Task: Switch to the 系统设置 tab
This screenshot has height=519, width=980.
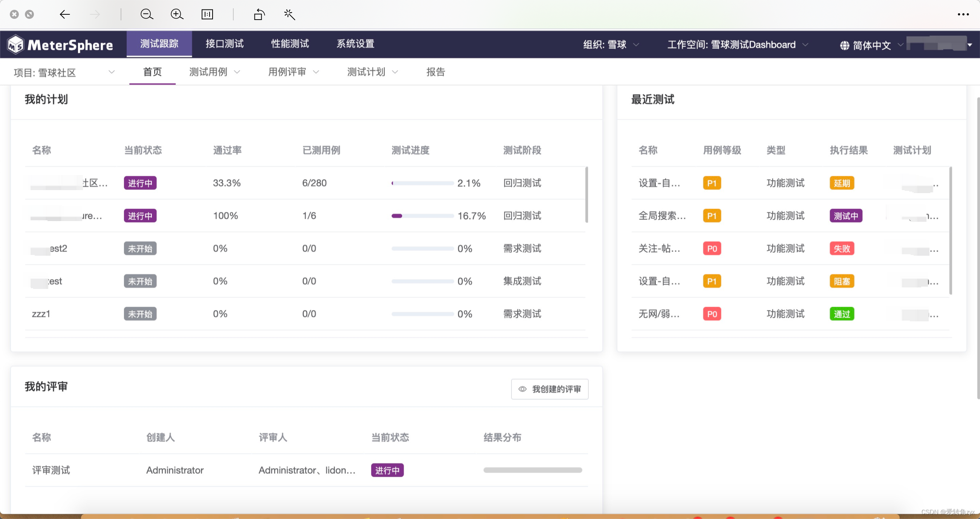Action: click(x=355, y=43)
